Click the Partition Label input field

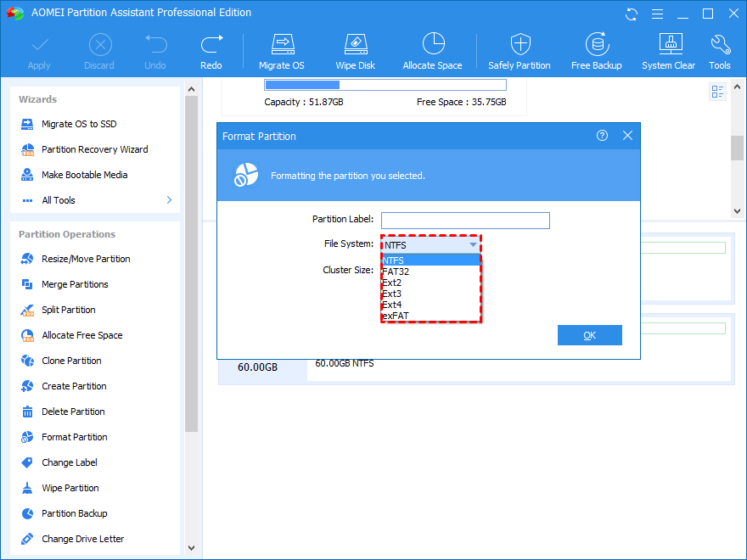pos(465,221)
